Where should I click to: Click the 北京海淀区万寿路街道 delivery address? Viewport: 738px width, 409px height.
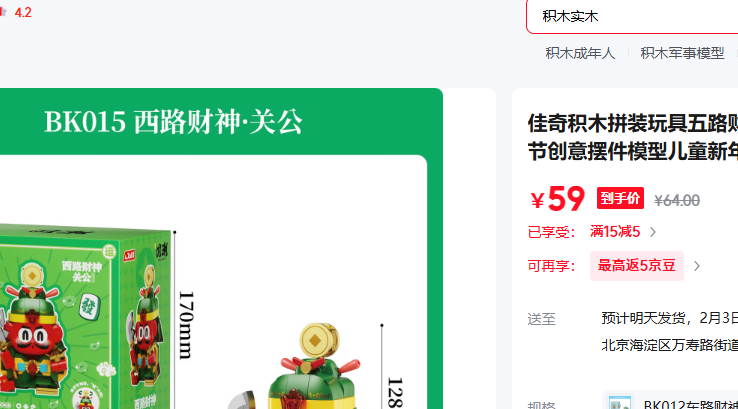click(669, 345)
